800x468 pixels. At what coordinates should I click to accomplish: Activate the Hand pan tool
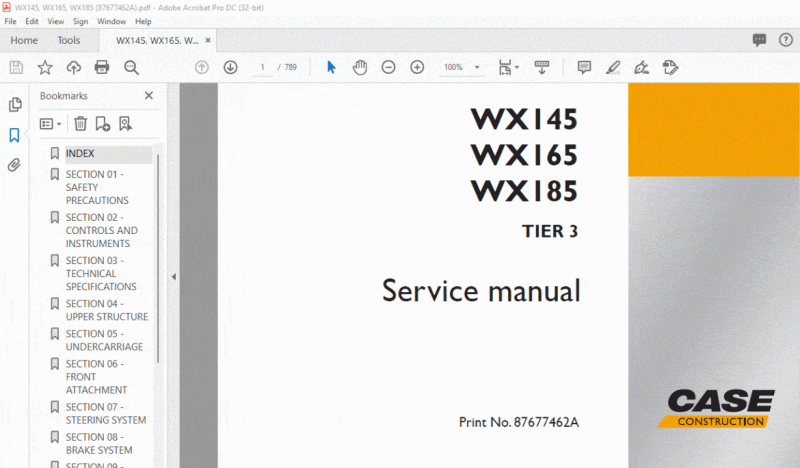360,67
